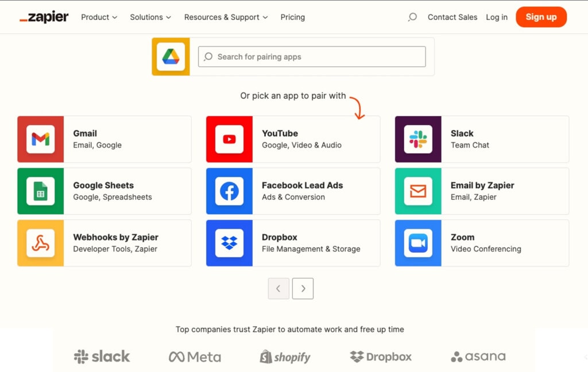Expand the Resources & Support menu
This screenshot has width=588, height=372.
coord(226,17)
